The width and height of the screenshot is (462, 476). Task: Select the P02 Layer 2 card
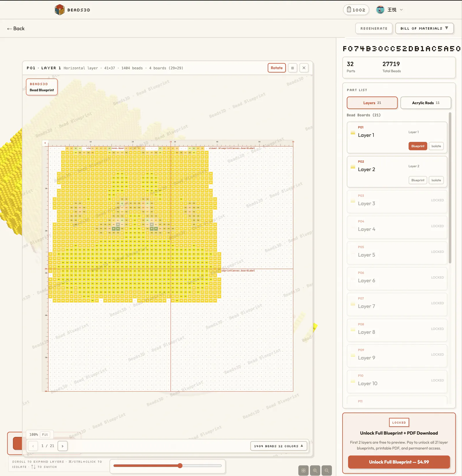[397, 172]
